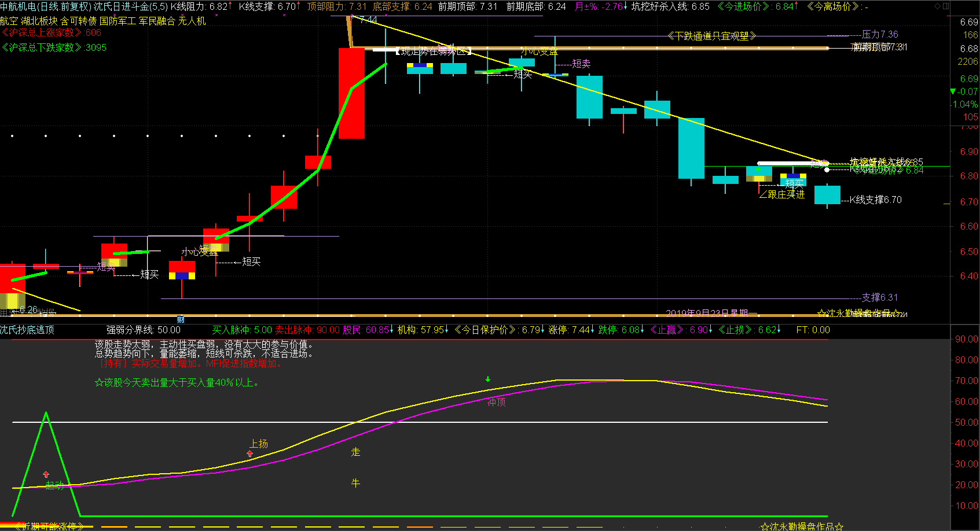The height and width of the screenshot is (531, 980).
Task: Click the diamond icon in the chart's top-right corner
Action: click(x=938, y=6)
